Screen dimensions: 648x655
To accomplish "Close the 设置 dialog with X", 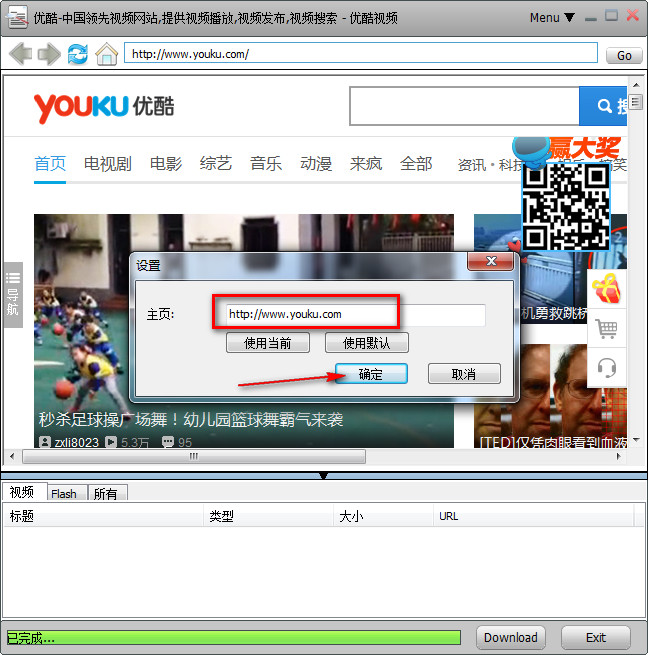I will [490, 262].
